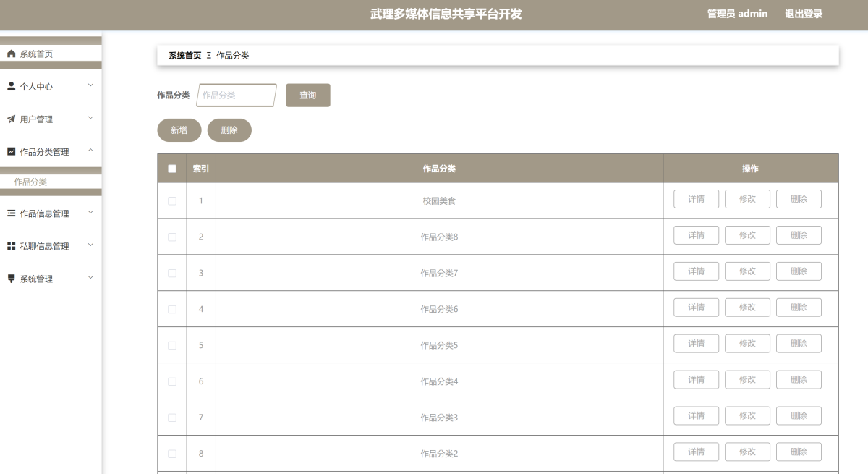
Task: Collapse the 作品分类管理 chevron arrow
Action: (90, 151)
